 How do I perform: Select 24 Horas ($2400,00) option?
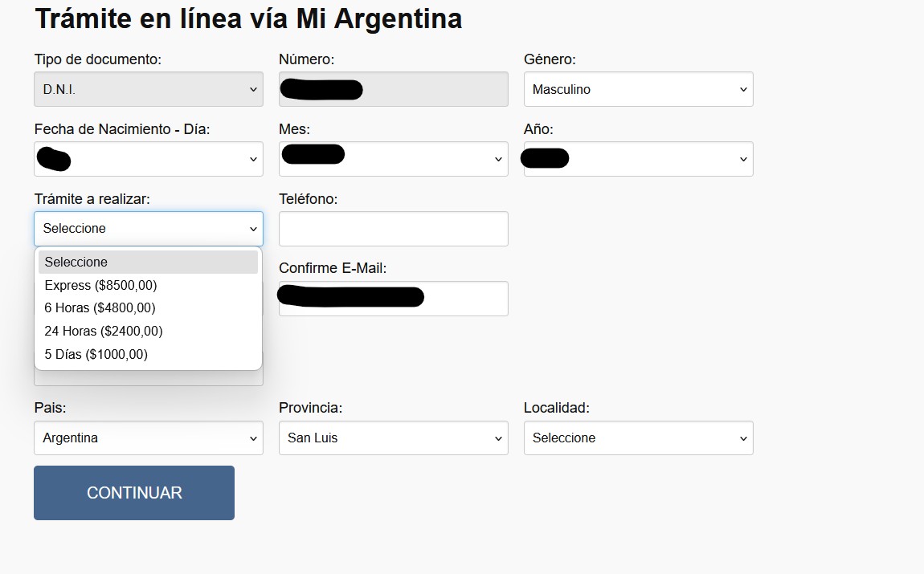point(149,331)
